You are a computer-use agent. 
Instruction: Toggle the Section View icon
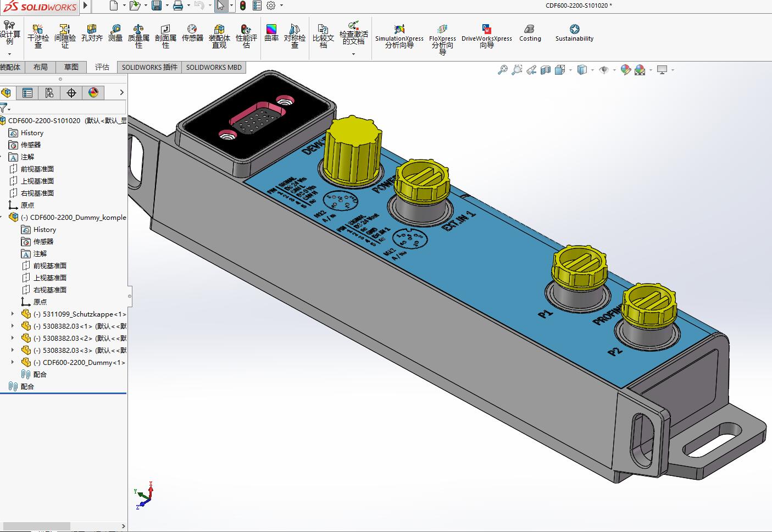[x=546, y=70]
